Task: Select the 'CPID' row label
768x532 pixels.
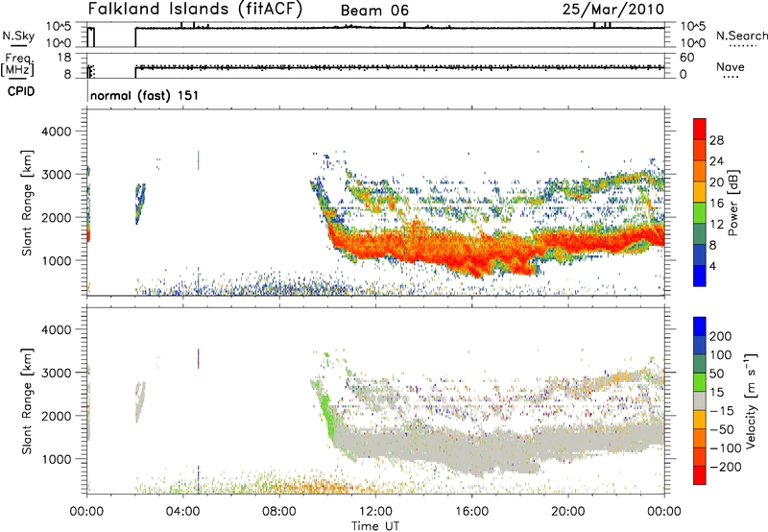Action: click(x=21, y=91)
